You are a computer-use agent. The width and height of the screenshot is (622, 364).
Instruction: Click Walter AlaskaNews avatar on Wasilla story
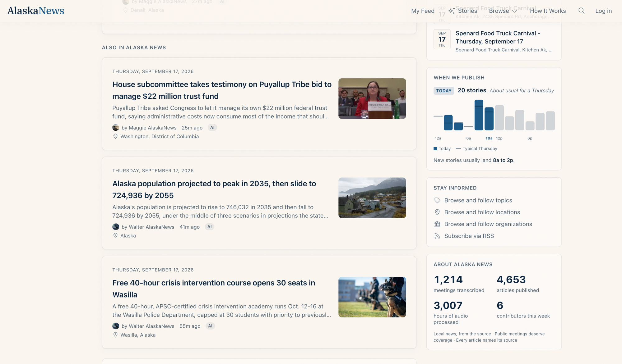tap(116, 326)
